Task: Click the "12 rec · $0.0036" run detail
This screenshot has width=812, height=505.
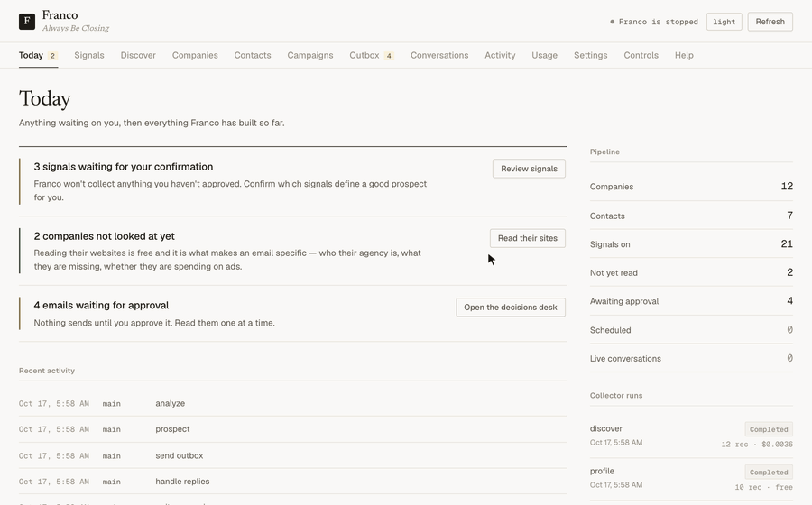Action: pyautogui.click(x=757, y=445)
